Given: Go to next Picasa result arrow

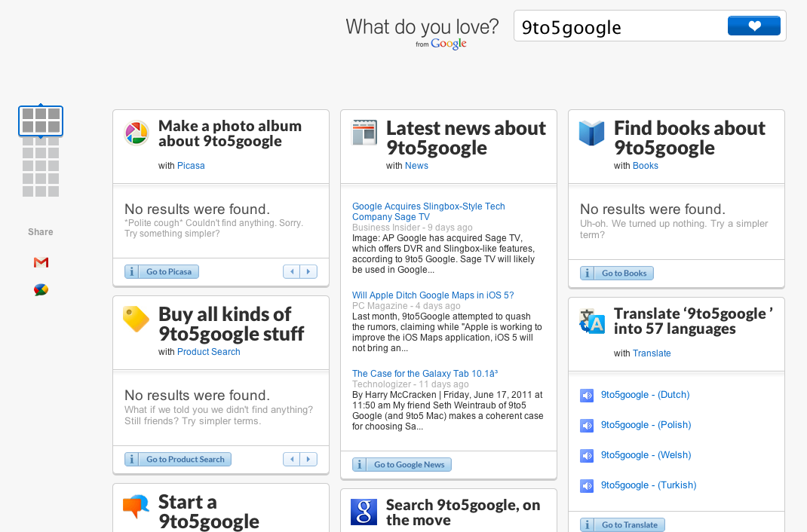Looking at the screenshot, I should pyautogui.click(x=308, y=272).
